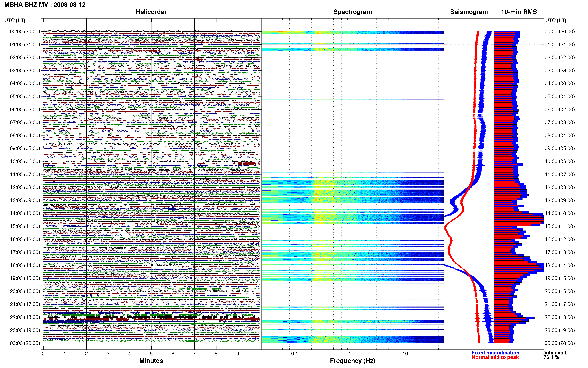Click the '5' tick on Minutes axis
Image resolution: width=588 pixels, height=368 pixels.
151,354
